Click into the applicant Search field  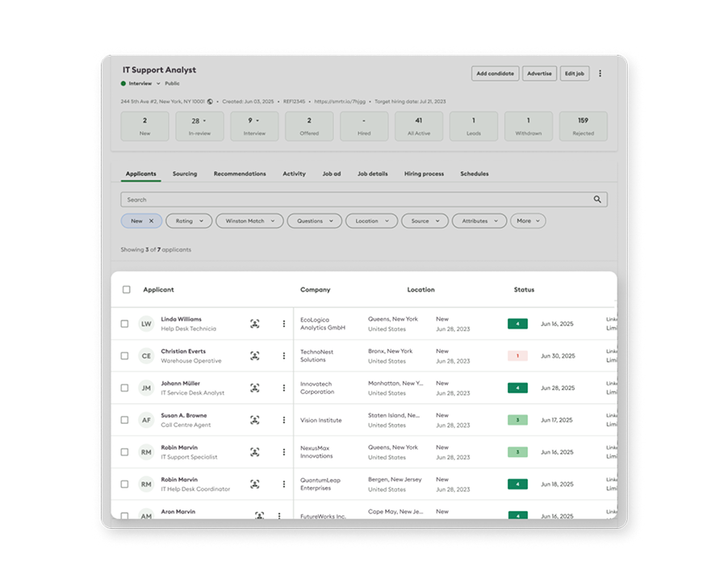tap(355, 199)
